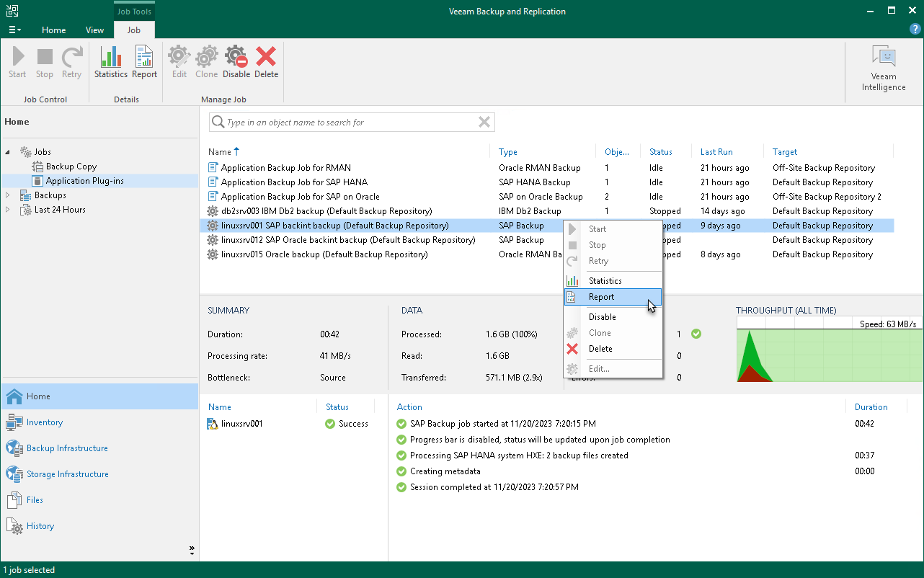Expand the Backups tree node

coord(8,195)
